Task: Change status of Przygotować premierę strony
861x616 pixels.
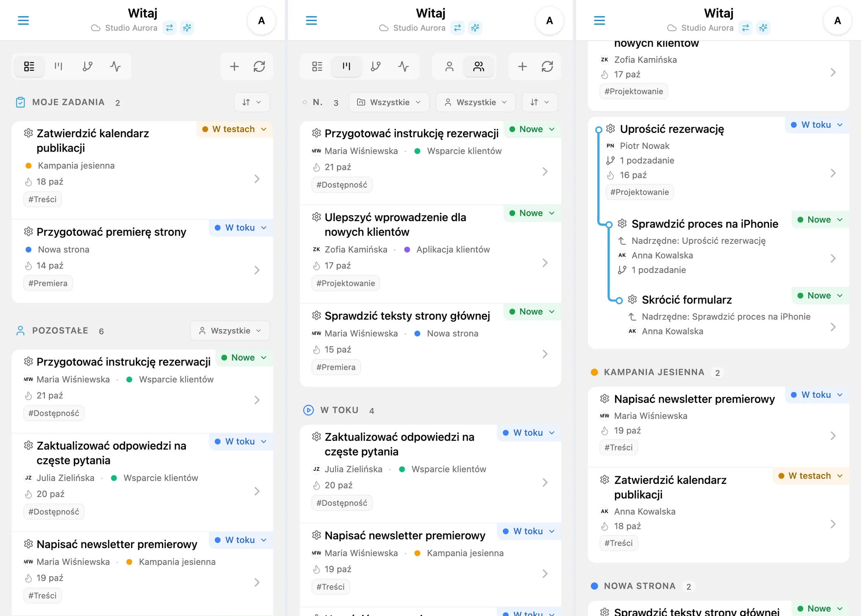Action: 241,228
